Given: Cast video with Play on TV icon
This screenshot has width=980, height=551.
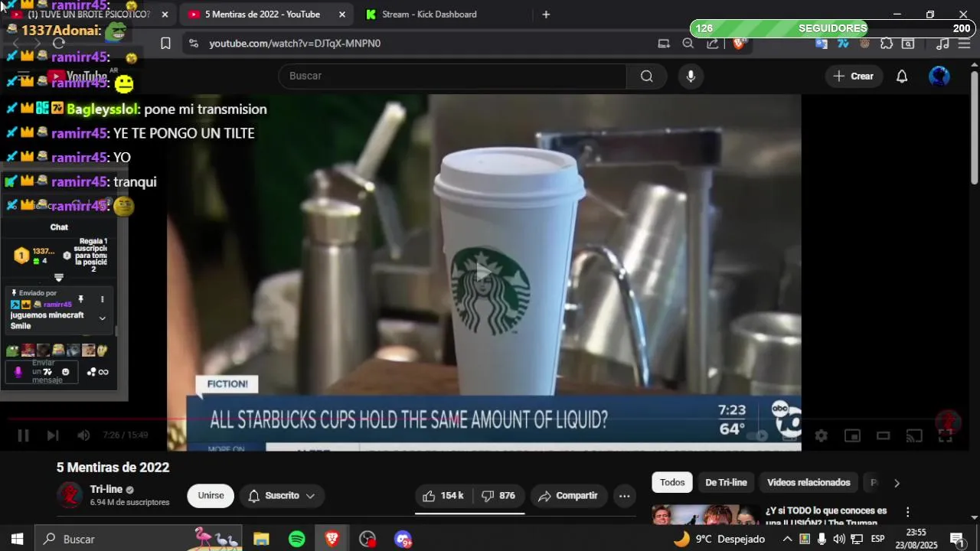Looking at the screenshot, I should [914, 435].
